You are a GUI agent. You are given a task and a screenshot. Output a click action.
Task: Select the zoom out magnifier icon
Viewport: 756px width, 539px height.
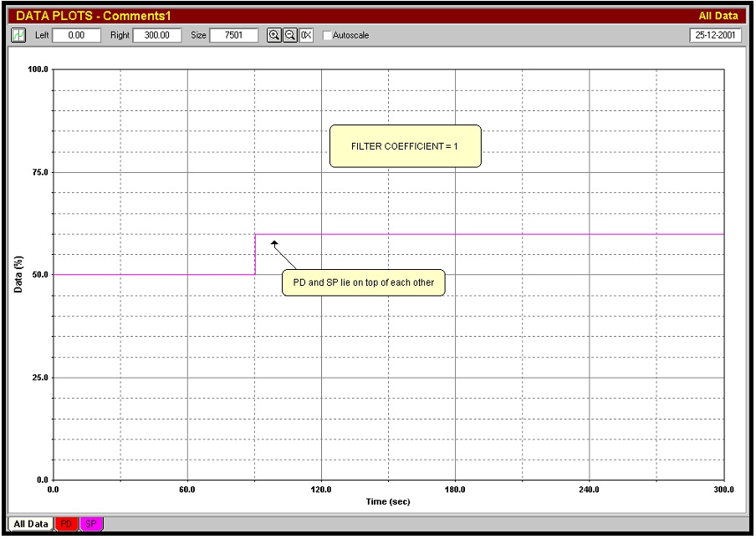pyautogui.click(x=289, y=35)
